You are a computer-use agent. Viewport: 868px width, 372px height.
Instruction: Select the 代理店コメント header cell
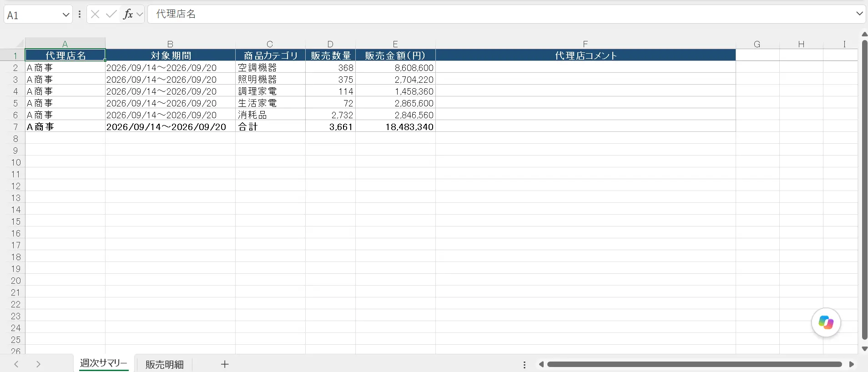pyautogui.click(x=585, y=55)
